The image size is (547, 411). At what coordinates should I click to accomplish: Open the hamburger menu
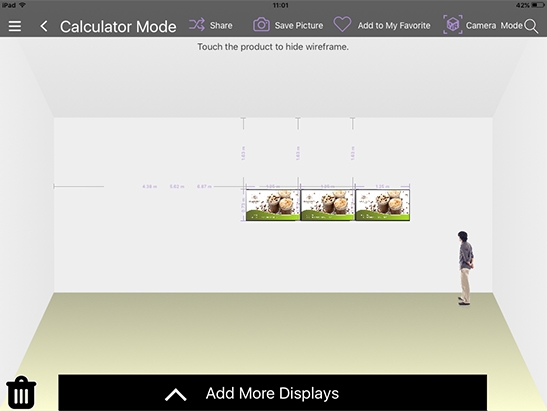click(x=15, y=26)
